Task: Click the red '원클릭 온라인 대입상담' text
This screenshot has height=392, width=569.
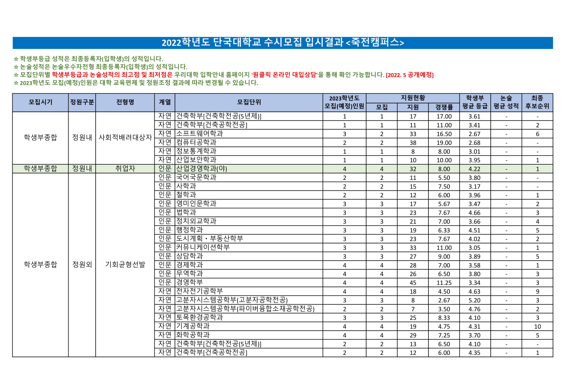Action: pos(284,75)
